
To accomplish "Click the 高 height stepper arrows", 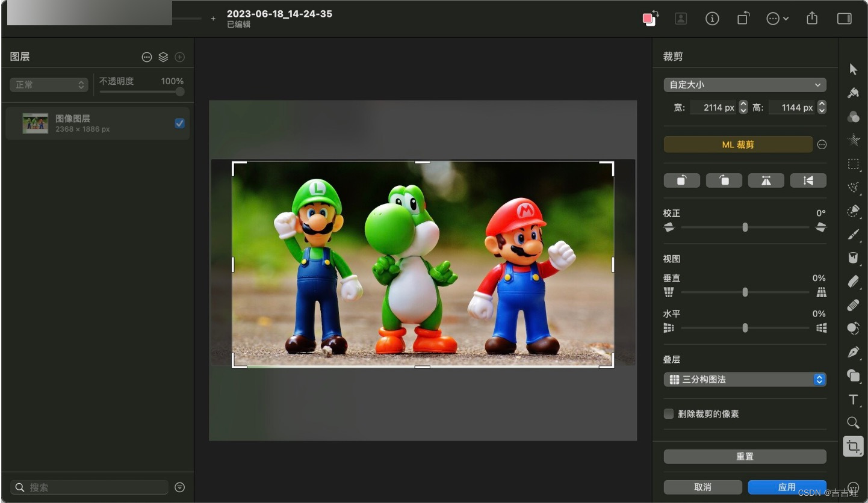I will [822, 108].
